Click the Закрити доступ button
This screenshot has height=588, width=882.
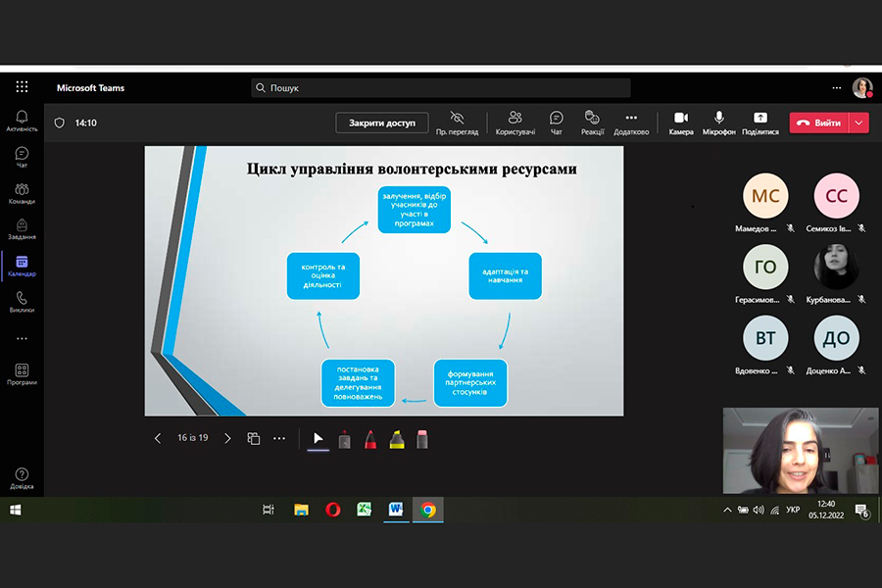[x=382, y=122]
